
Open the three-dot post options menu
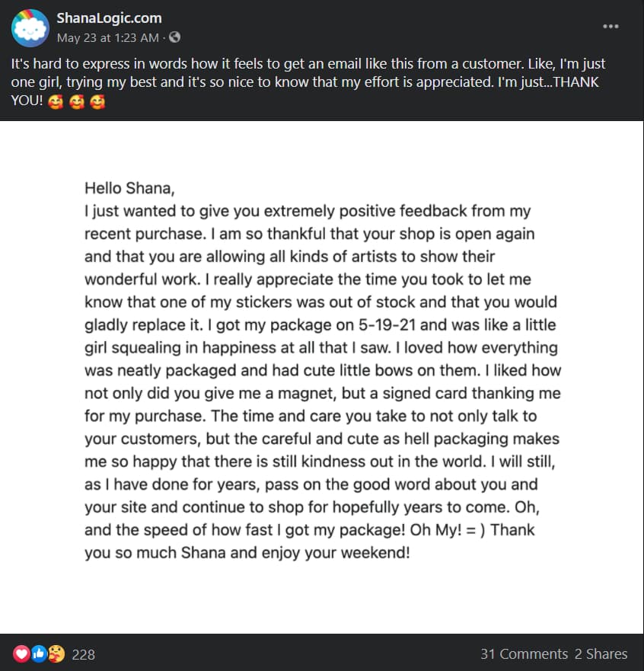point(611,27)
